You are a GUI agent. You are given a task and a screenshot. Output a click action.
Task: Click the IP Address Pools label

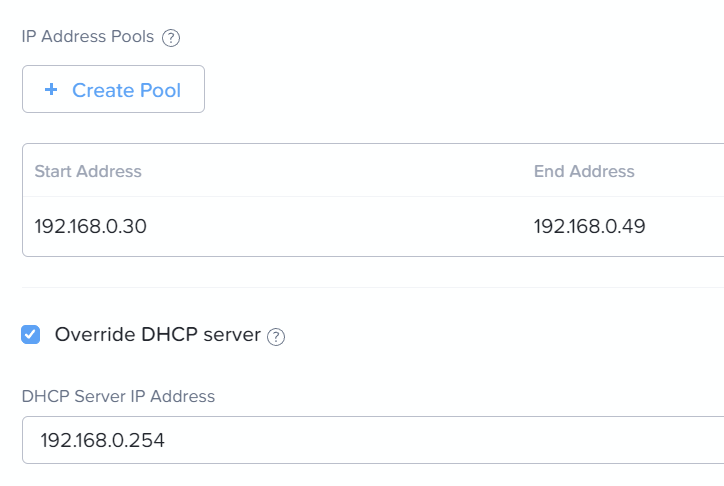(88, 36)
